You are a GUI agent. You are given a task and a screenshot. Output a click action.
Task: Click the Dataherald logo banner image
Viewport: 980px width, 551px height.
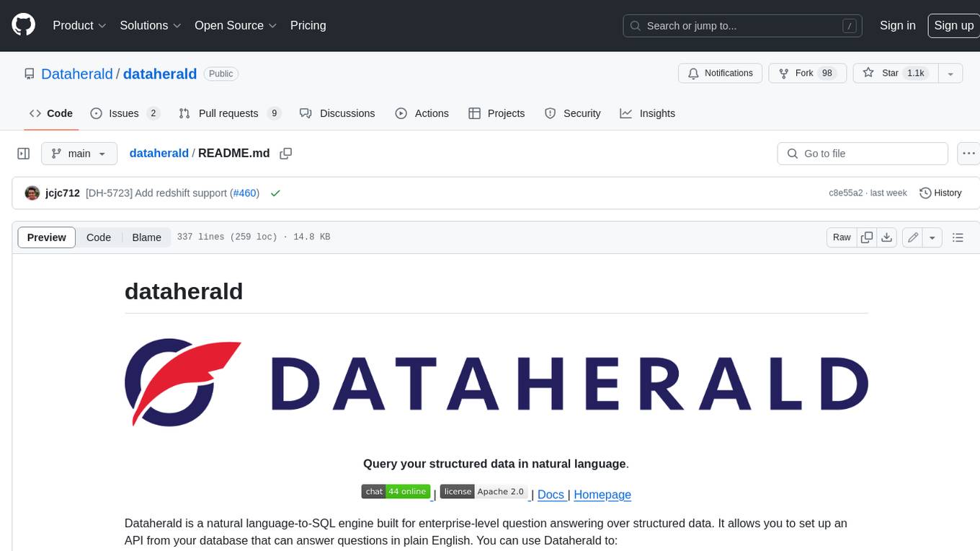(496, 382)
